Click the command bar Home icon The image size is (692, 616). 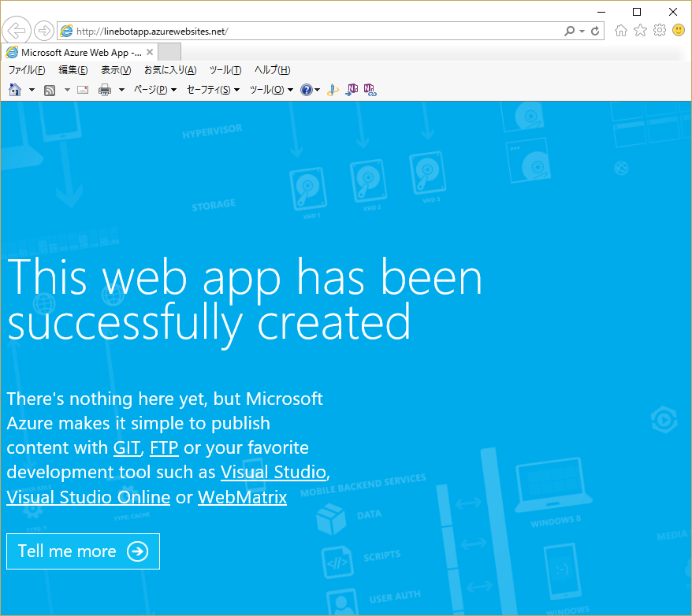tap(15, 90)
